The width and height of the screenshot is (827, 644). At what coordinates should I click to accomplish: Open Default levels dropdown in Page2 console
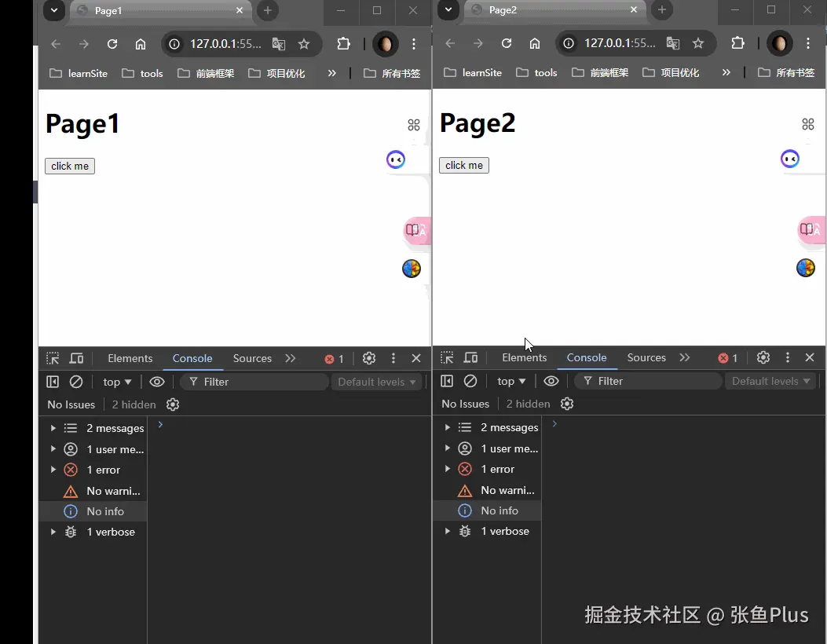coord(770,381)
